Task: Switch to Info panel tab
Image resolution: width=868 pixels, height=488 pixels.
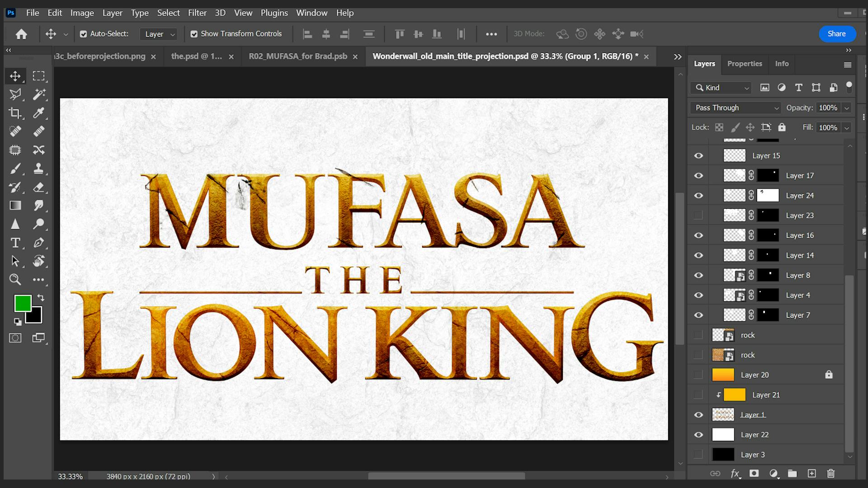Action: pyautogui.click(x=782, y=64)
